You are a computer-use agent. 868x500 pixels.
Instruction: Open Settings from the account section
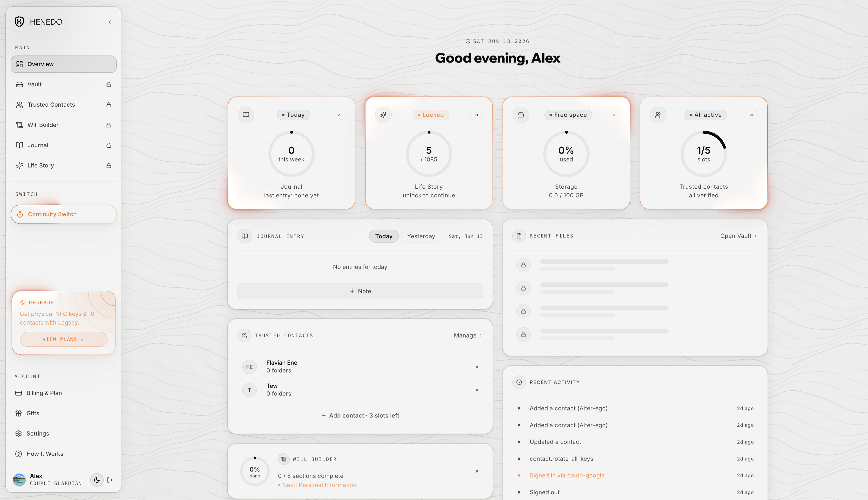(63, 434)
